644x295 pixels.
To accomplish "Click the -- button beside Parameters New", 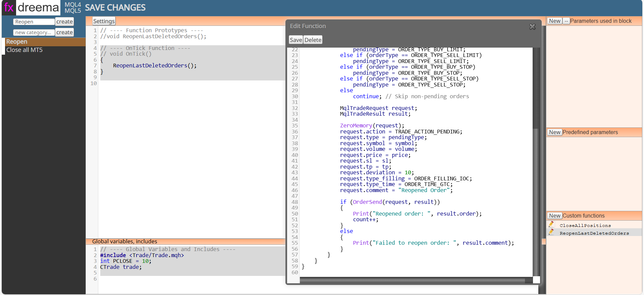I will [x=566, y=21].
